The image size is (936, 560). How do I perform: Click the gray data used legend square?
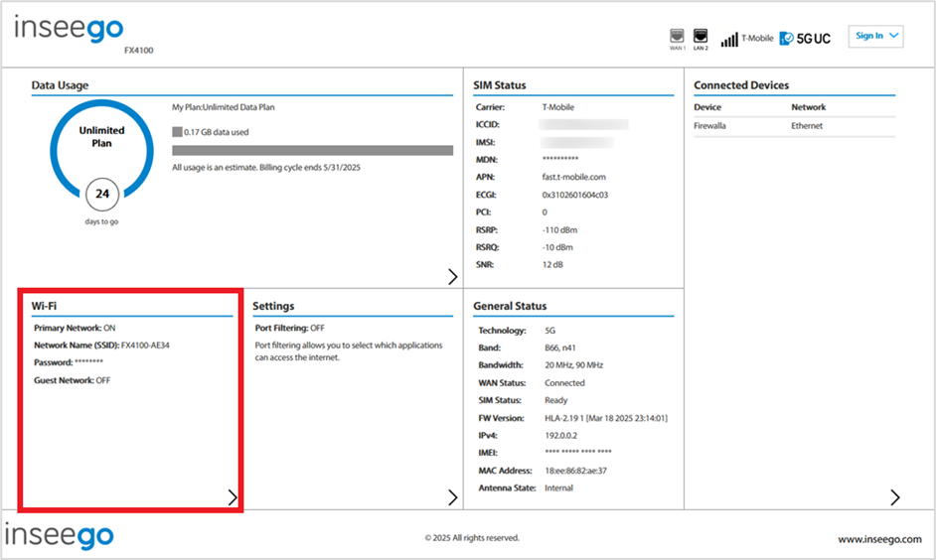(x=177, y=132)
